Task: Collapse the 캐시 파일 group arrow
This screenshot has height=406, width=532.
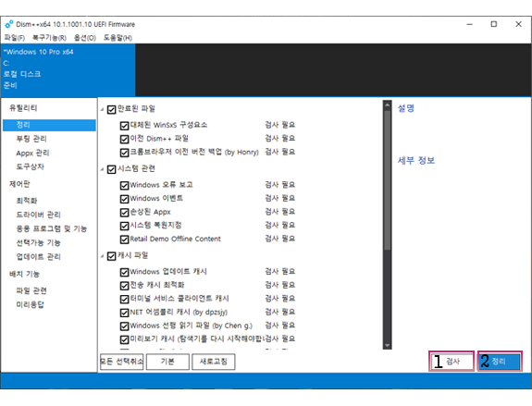Action: click(102, 256)
